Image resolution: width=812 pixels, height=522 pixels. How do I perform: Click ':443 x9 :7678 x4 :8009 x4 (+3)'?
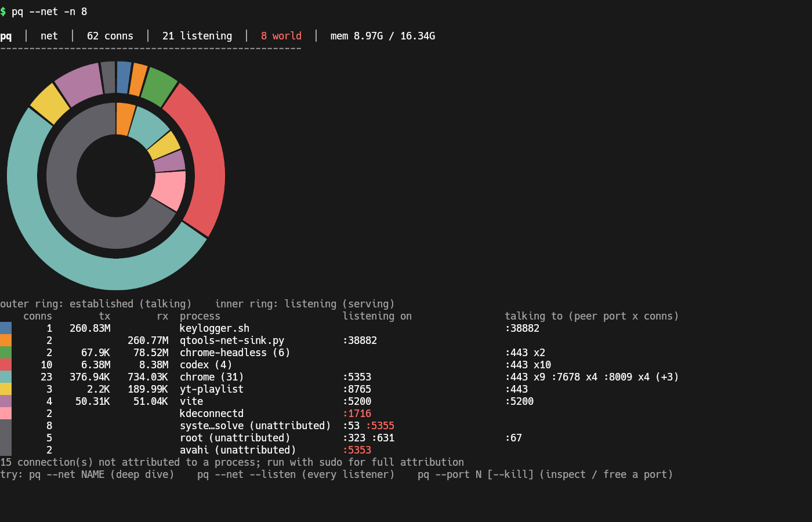pyautogui.click(x=592, y=377)
